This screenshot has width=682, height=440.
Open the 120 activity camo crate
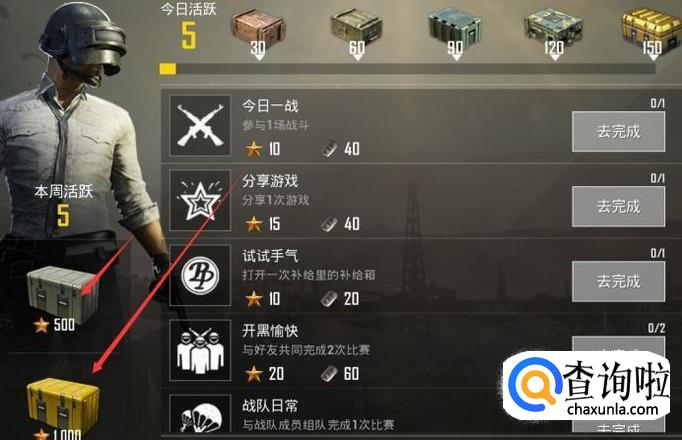point(554,30)
